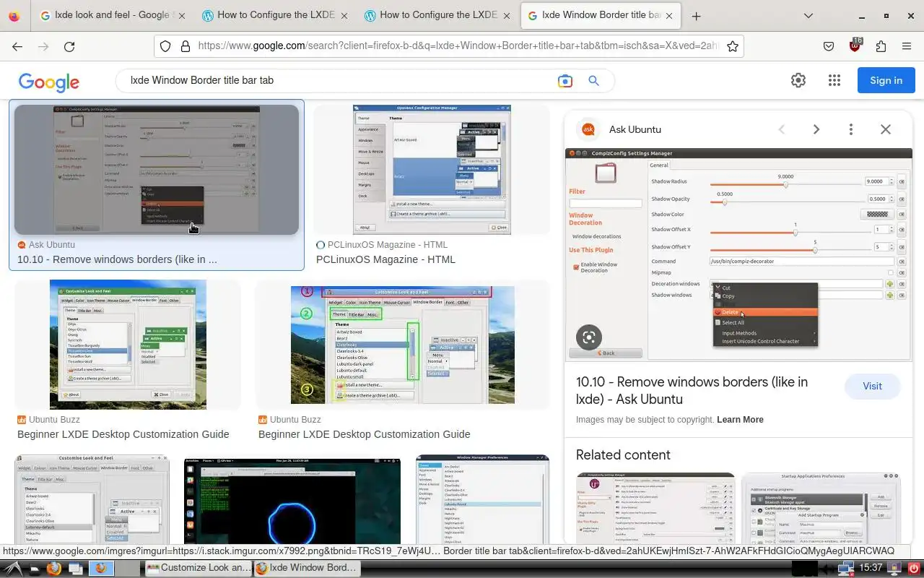The width and height of the screenshot is (924, 578).
Task: Reload the current page
Action: click(69, 46)
